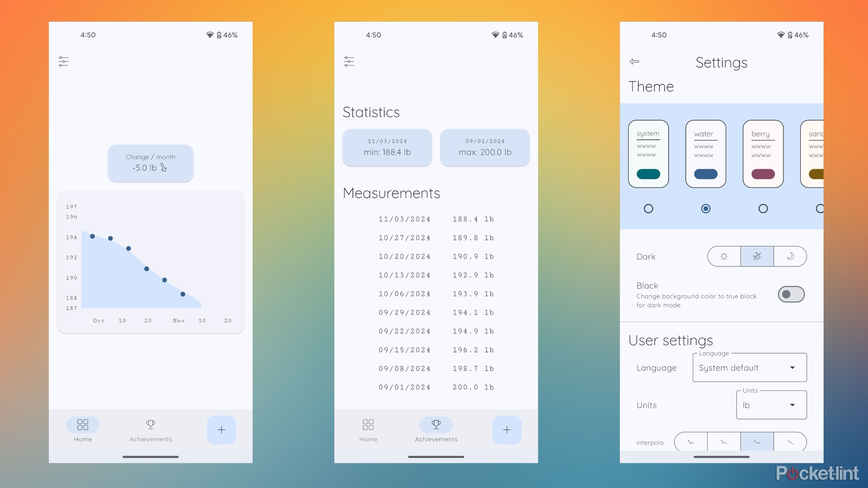The height and width of the screenshot is (488, 868).
Task: Select the light mode sun toggle option
Action: (723, 256)
